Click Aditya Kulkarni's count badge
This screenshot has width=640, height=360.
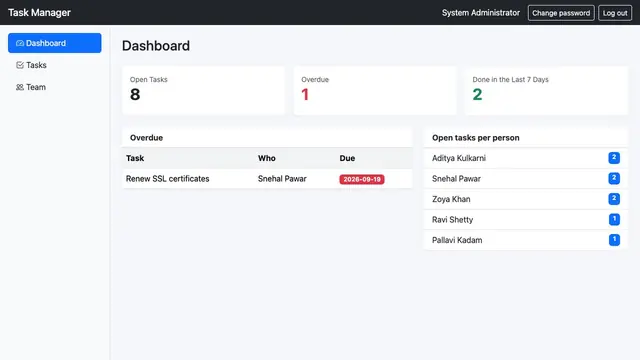coord(614,158)
